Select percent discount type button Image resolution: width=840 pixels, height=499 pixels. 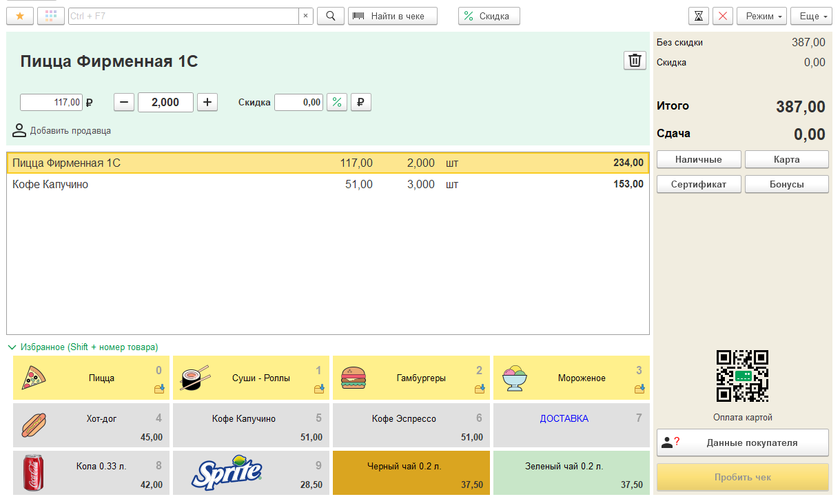tap(337, 102)
